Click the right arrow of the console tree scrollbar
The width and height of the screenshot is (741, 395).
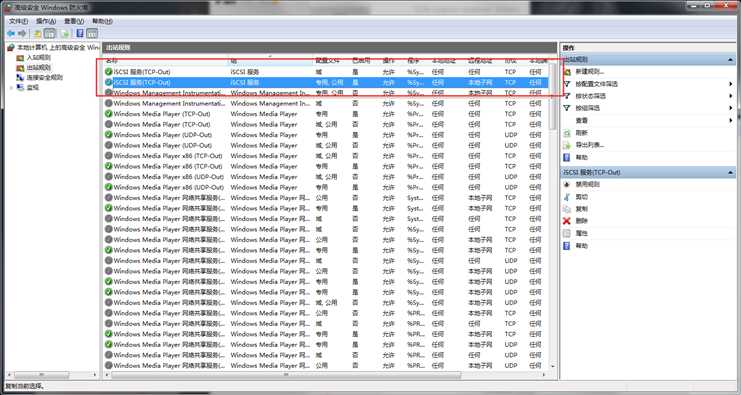click(x=95, y=375)
